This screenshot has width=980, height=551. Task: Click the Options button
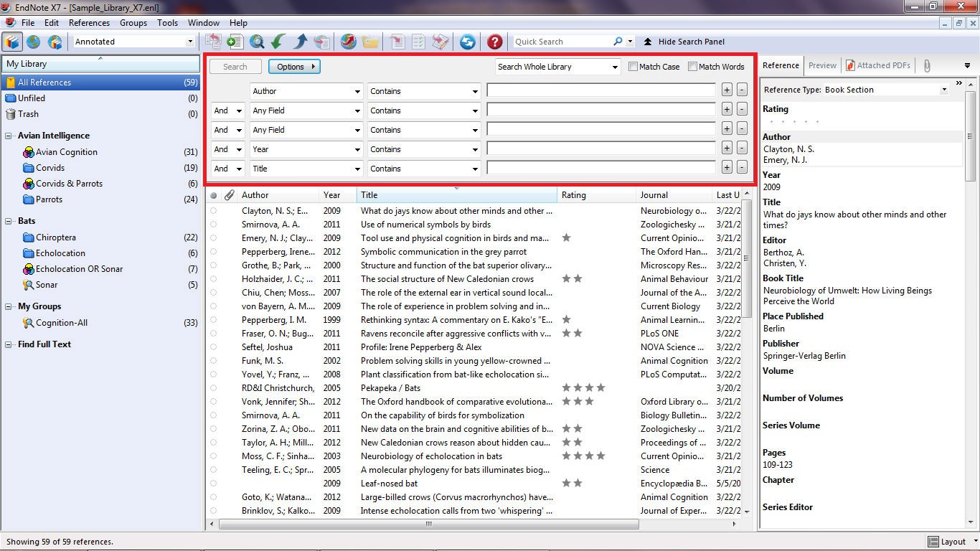[x=294, y=67]
